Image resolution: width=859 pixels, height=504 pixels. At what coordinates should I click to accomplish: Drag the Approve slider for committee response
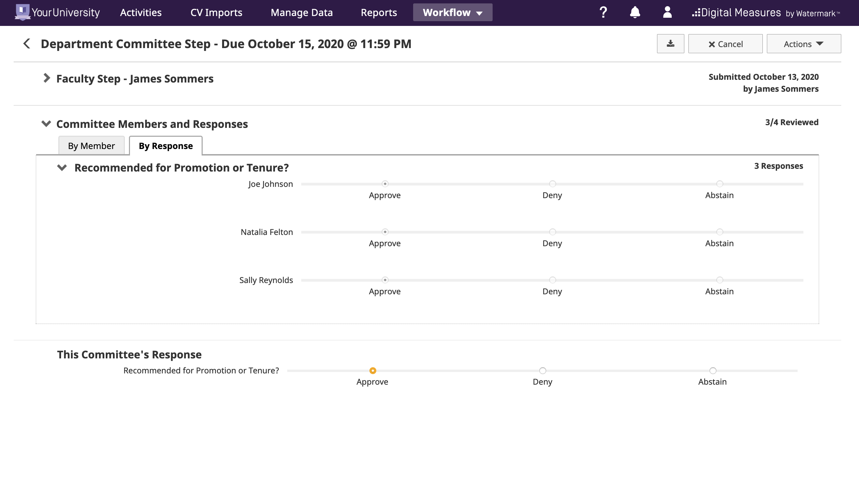click(372, 370)
